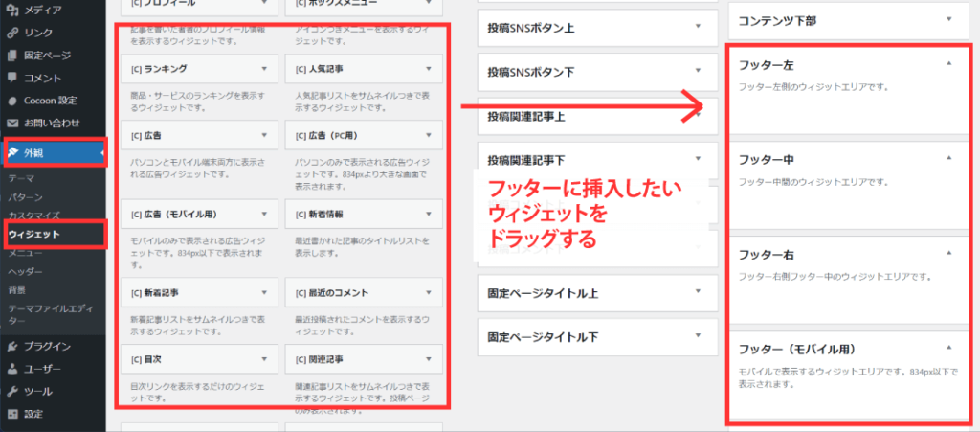980x432 pixels.
Task: Open the カスタマイズ submenu link
Action: pyautogui.click(x=34, y=215)
